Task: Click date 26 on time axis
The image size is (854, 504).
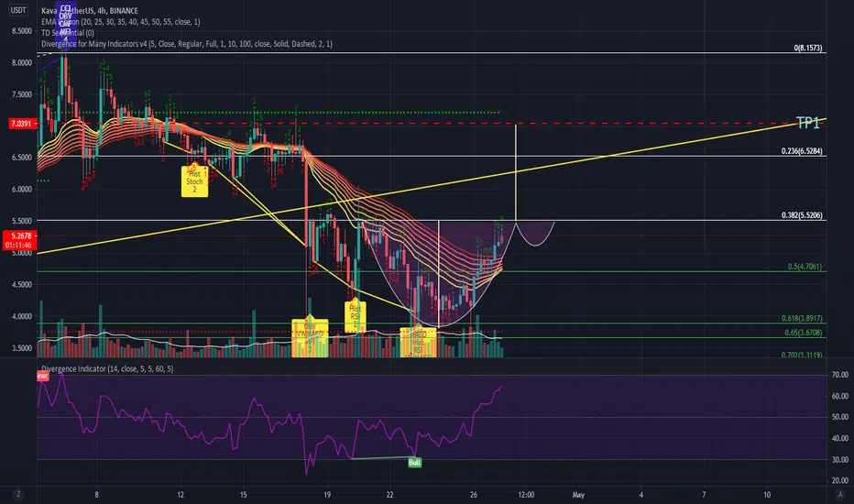Action: pos(474,495)
